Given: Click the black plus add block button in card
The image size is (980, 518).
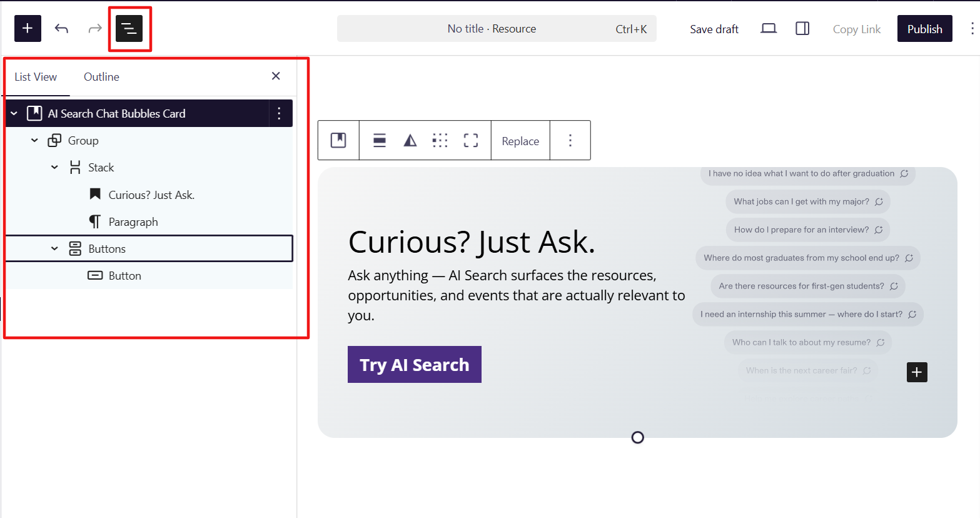Looking at the screenshot, I should point(917,372).
